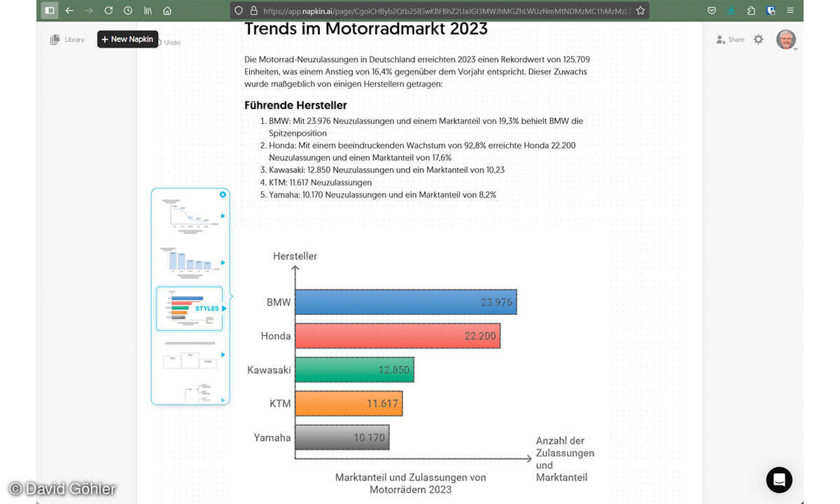Click the Honda chart label

(276, 336)
